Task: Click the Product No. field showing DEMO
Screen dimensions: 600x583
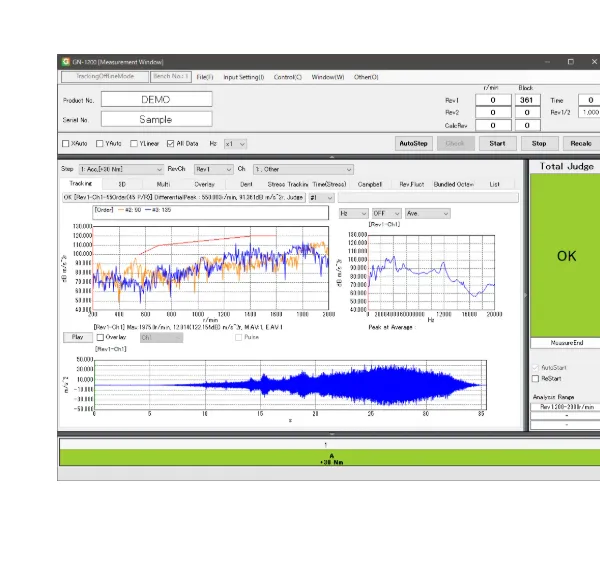Action: [x=157, y=99]
